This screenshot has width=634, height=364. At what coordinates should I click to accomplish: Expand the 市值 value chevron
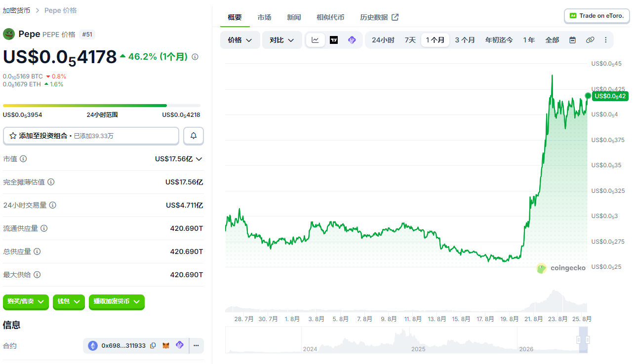tap(199, 159)
